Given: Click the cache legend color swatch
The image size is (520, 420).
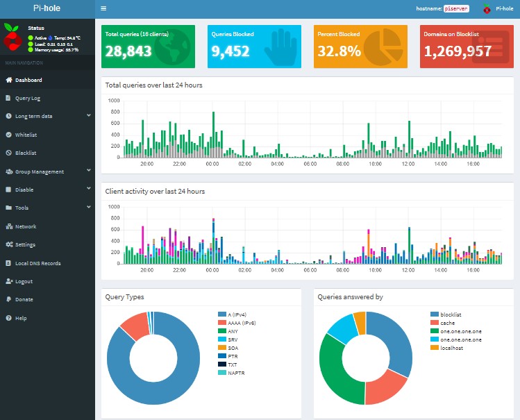Looking at the screenshot, I should point(435,323).
